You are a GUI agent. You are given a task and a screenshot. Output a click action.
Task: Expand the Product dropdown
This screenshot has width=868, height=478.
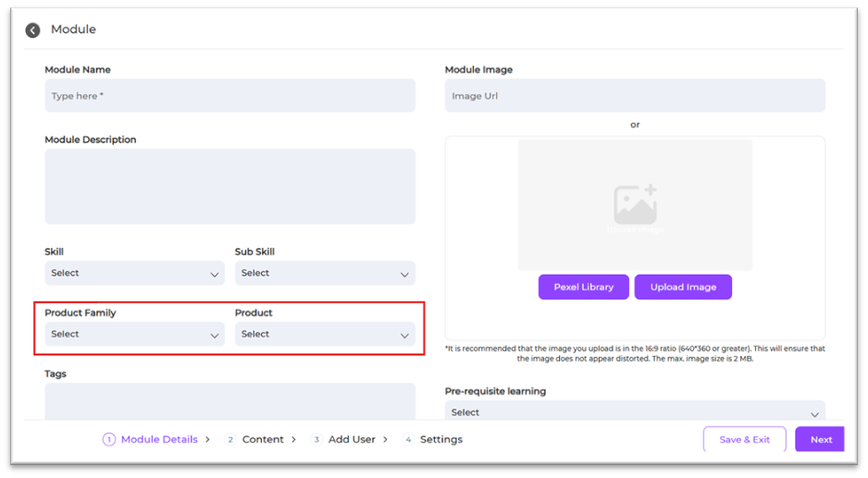[324, 335]
